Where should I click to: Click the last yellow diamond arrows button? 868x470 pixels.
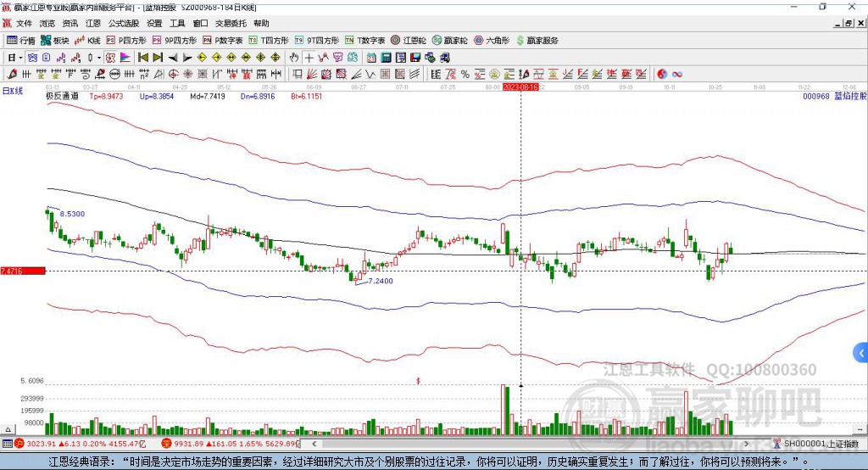click(275, 57)
